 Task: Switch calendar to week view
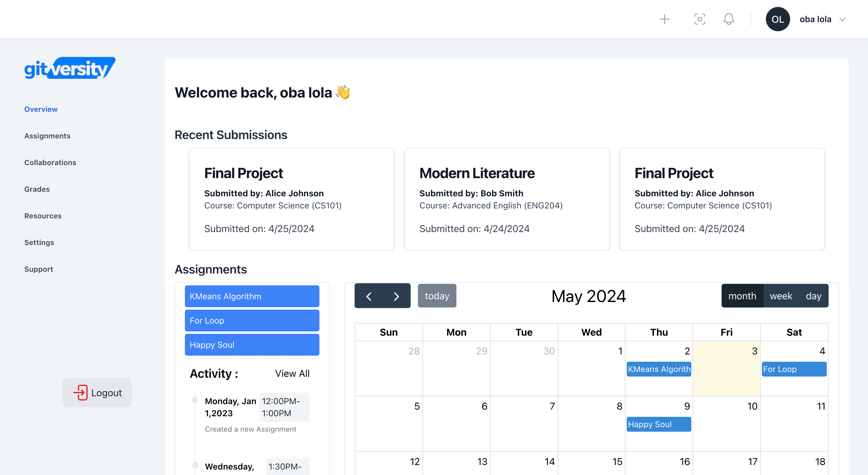click(780, 296)
